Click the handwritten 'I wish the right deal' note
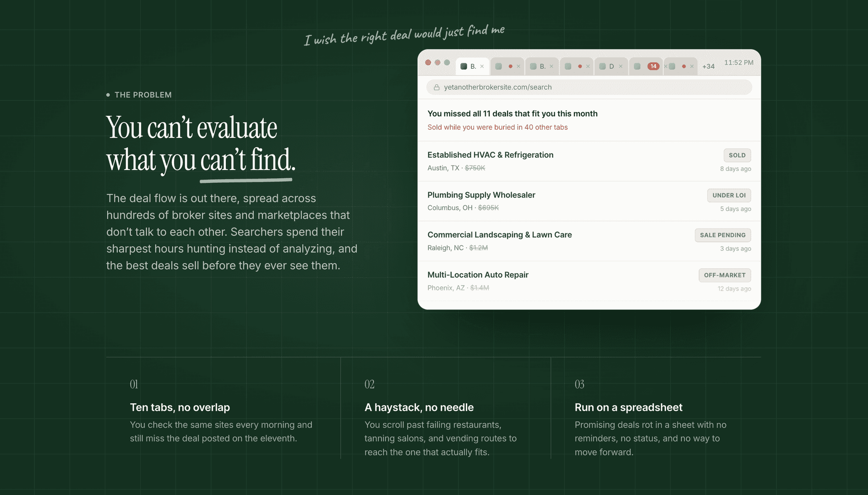This screenshot has height=495, width=868. click(404, 35)
